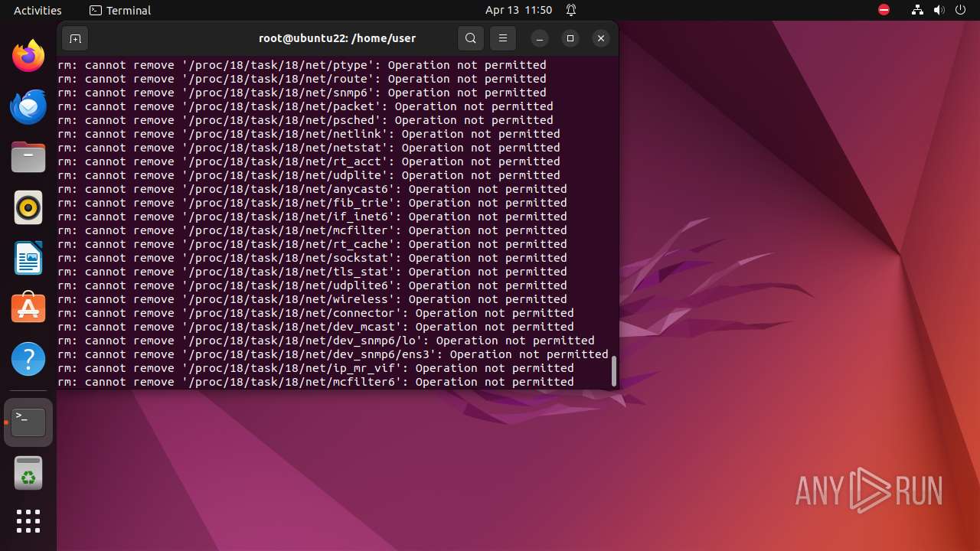This screenshot has height=551, width=980.
Task: Click the line containing '/net/netlink'
Action: pyautogui.click(x=309, y=134)
